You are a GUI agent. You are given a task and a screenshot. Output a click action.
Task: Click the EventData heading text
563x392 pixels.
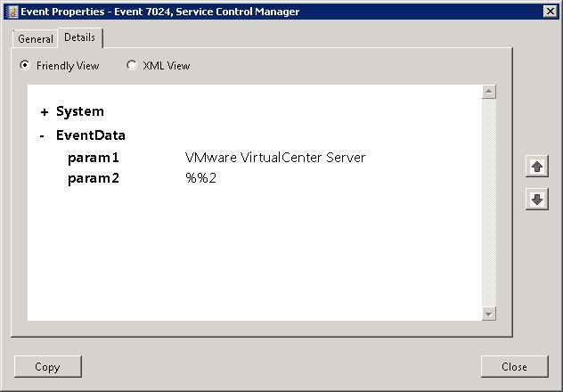[91, 135]
